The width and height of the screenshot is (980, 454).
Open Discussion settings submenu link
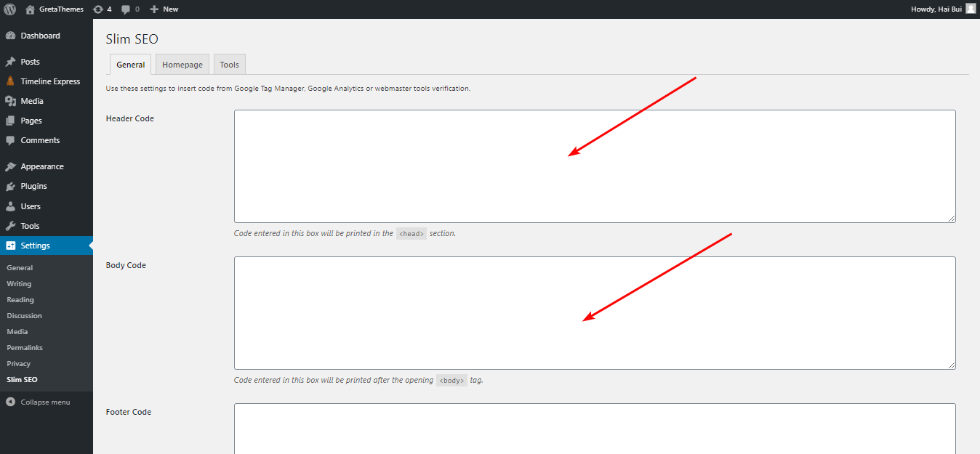pyautogui.click(x=25, y=316)
